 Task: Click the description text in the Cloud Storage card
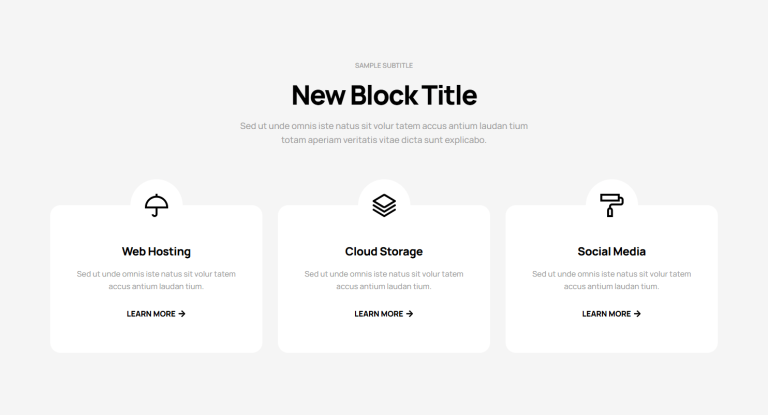(x=384, y=280)
